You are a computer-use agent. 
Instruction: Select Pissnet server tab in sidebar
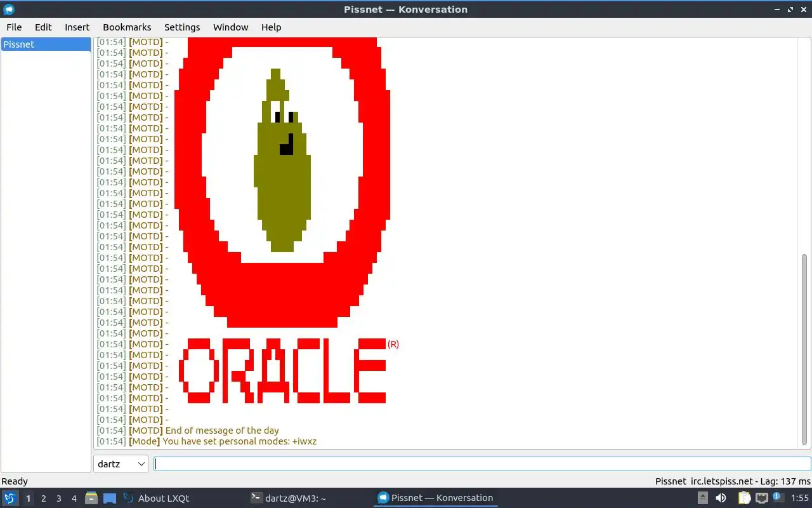click(x=46, y=44)
